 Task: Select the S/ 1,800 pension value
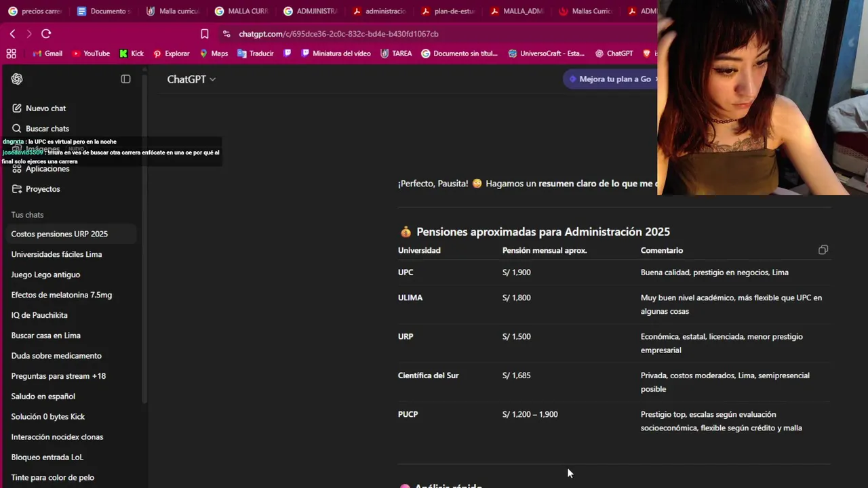coord(517,298)
